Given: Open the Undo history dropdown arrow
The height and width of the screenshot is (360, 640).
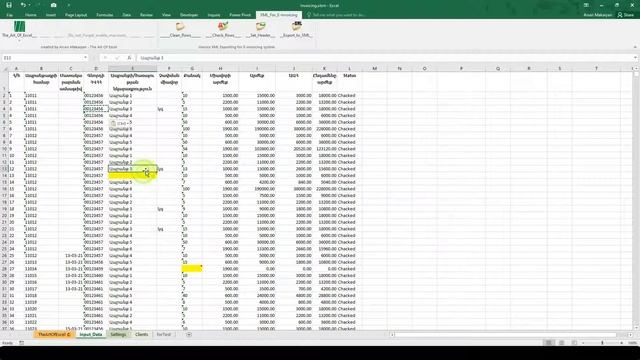Looking at the screenshot, I should point(29,5).
